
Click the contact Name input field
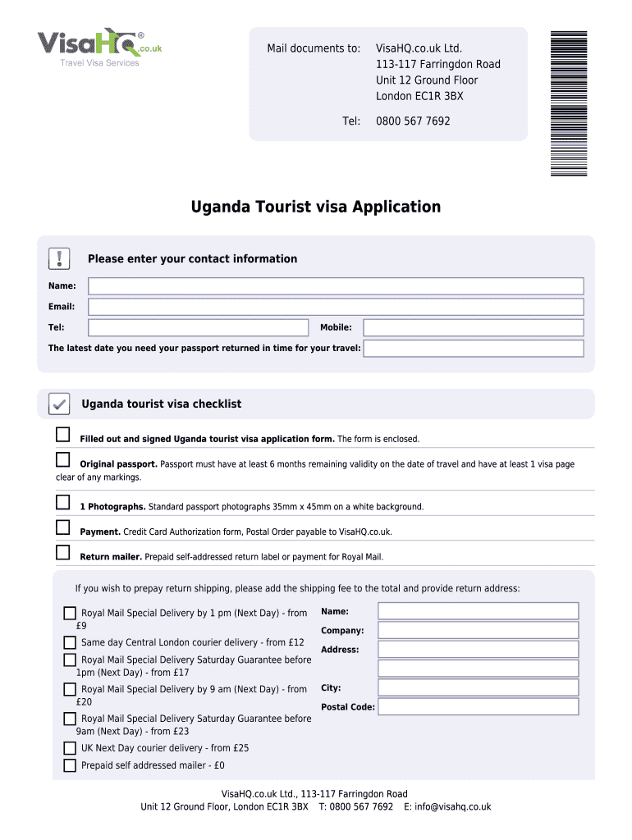point(336,286)
